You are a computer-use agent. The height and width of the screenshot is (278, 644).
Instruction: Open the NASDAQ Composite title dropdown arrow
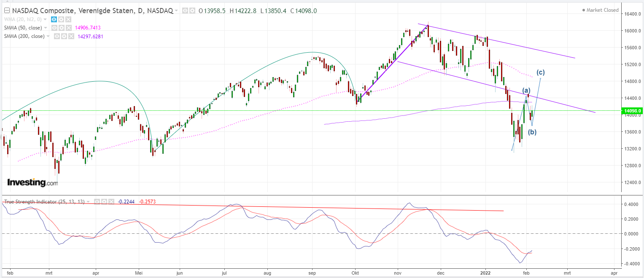pos(176,11)
